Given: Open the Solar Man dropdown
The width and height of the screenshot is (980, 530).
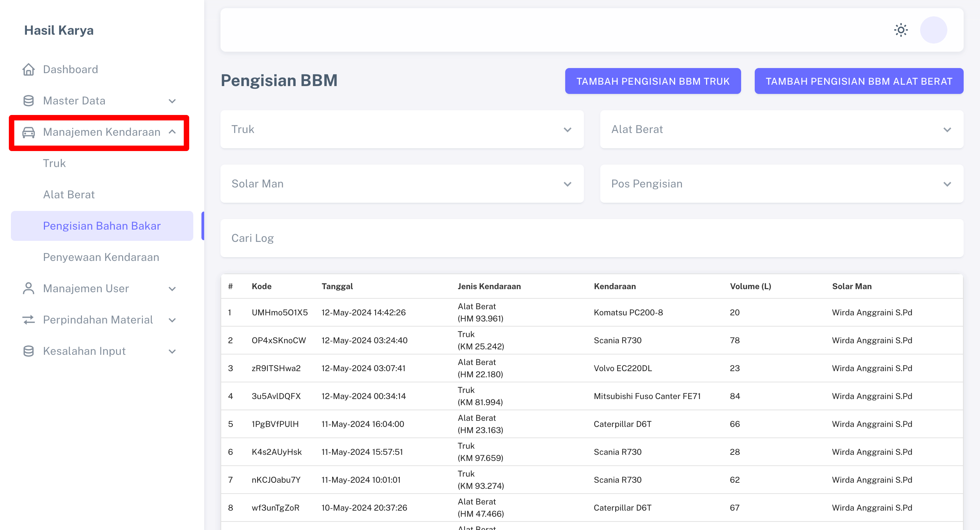Looking at the screenshot, I should pos(402,184).
